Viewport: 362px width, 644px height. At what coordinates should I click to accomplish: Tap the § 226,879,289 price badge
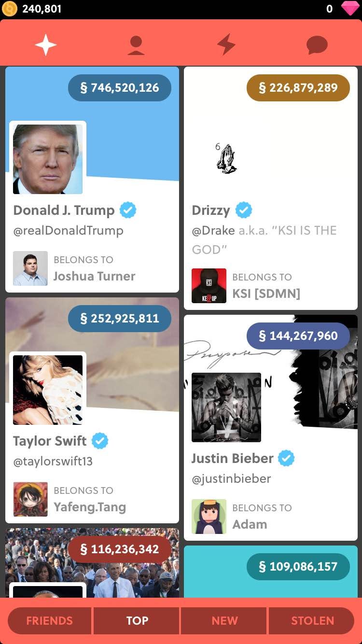pos(298,88)
